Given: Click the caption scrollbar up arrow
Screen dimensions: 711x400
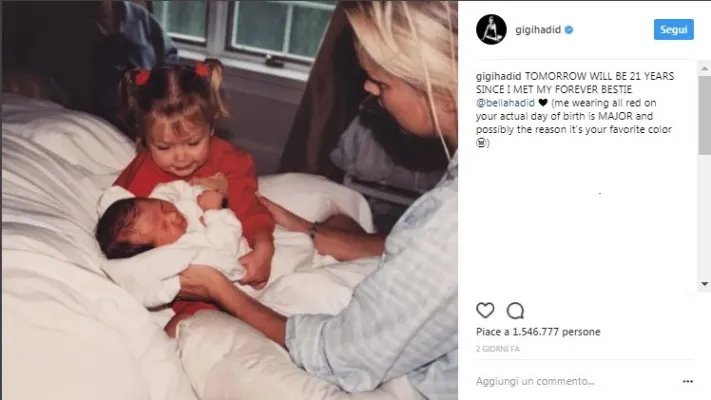Looking at the screenshot, I should tap(704, 69).
